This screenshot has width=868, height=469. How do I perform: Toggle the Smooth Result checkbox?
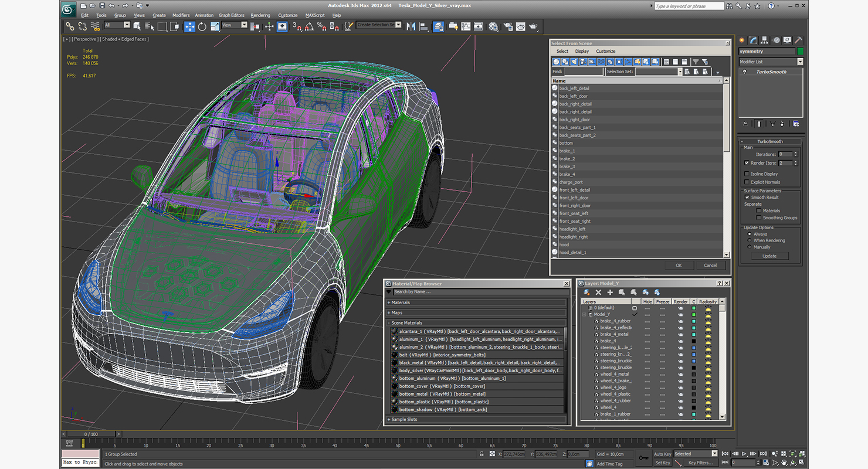(747, 198)
